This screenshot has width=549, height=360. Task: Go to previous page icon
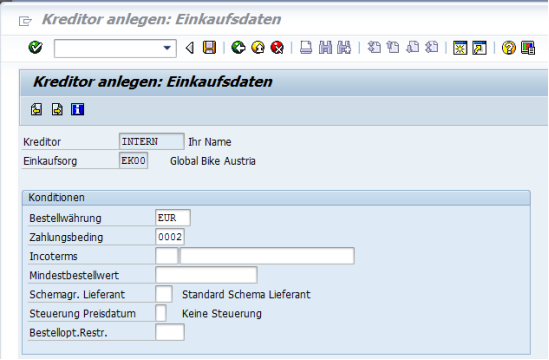[393, 47]
